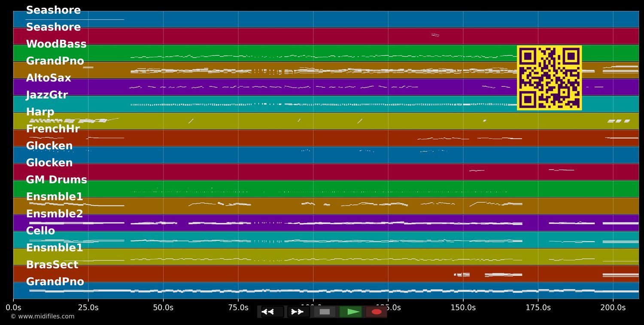Click the rewind playback button
The image size is (644, 325).
(x=272, y=312)
